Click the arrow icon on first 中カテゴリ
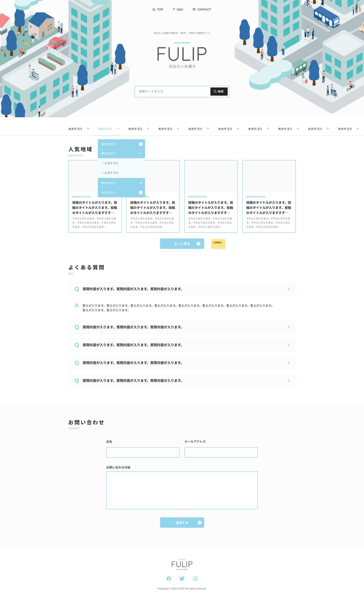This screenshot has width=364, height=608. [140, 144]
